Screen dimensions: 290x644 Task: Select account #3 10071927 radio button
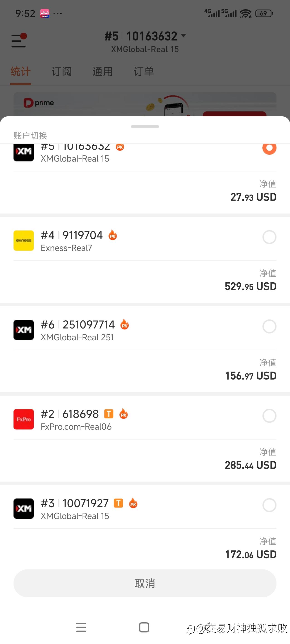(x=269, y=505)
